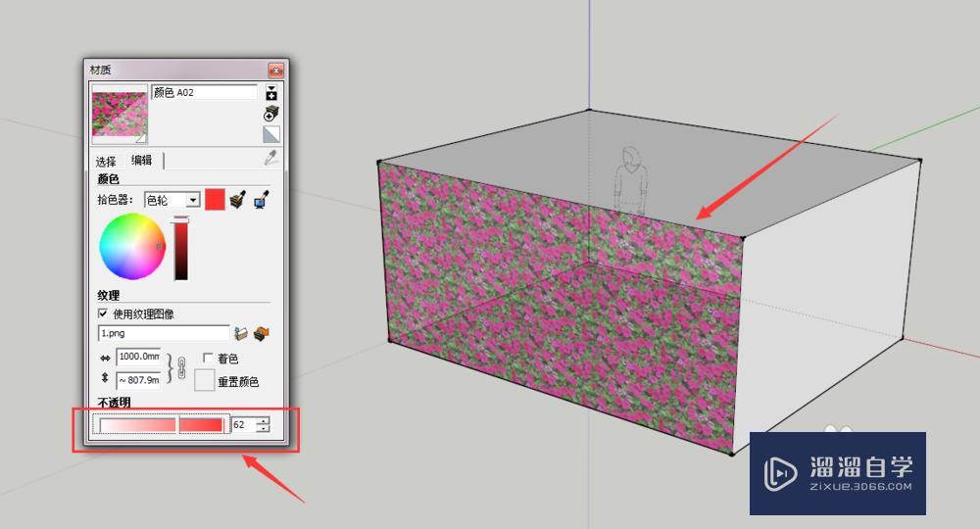Switch to the 编辑 tab

pos(142,161)
